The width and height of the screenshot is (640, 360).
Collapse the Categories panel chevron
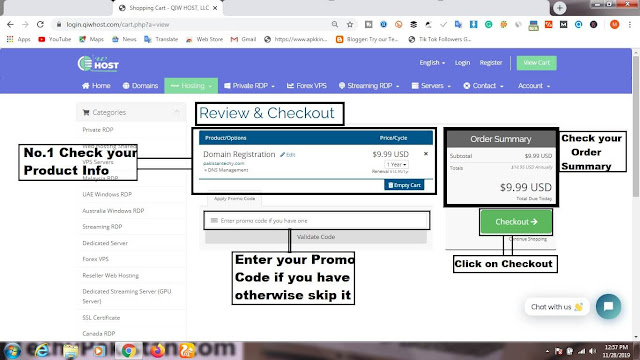click(177, 112)
